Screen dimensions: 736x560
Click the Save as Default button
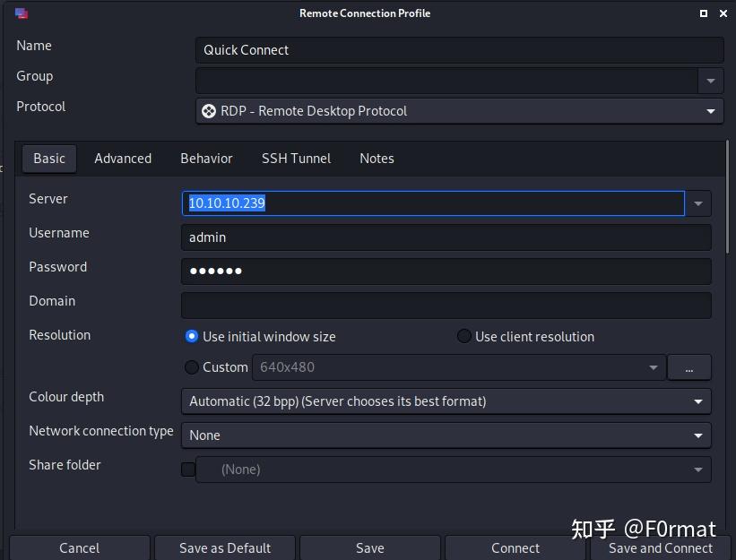224,547
